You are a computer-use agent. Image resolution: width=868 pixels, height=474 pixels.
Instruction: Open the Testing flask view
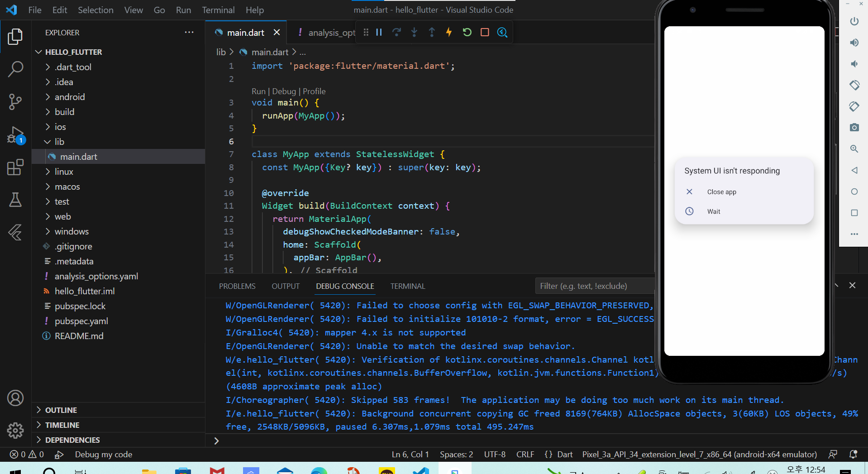tap(15, 200)
